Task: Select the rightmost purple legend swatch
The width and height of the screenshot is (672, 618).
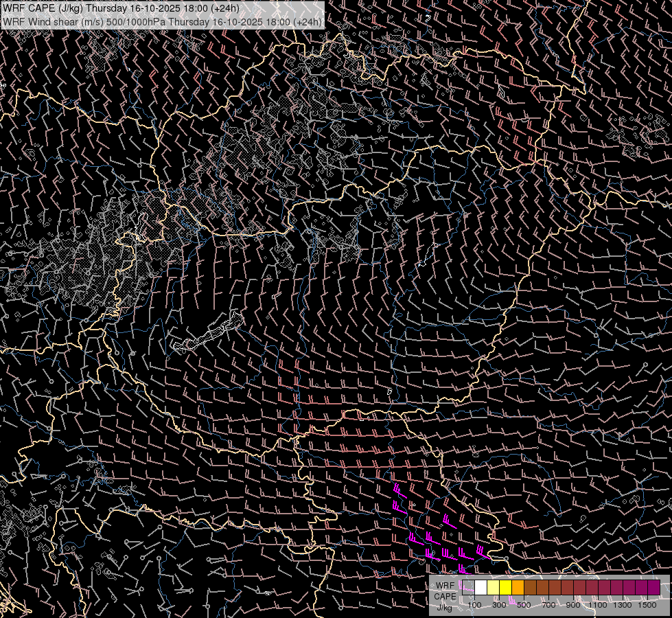Action: [x=653, y=587]
